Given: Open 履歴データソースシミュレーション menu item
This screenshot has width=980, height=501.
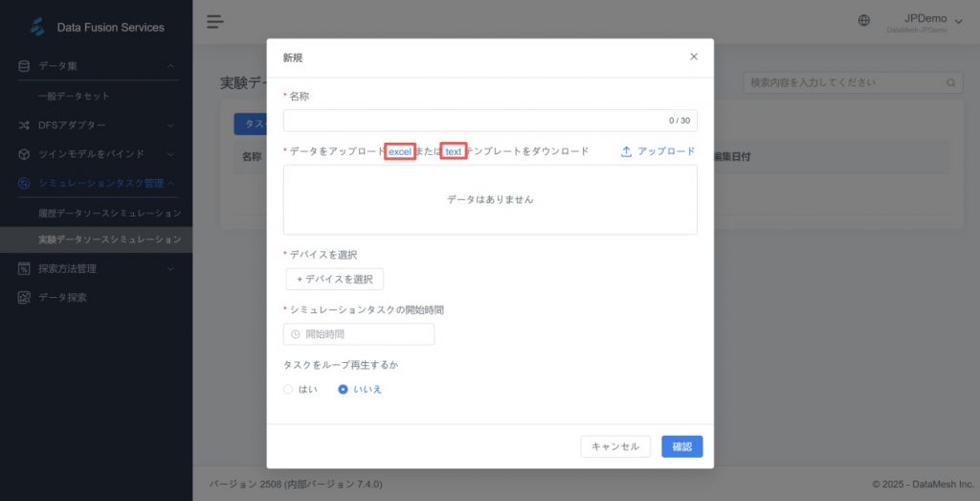Looking at the screenshot, I should (109, 212).
